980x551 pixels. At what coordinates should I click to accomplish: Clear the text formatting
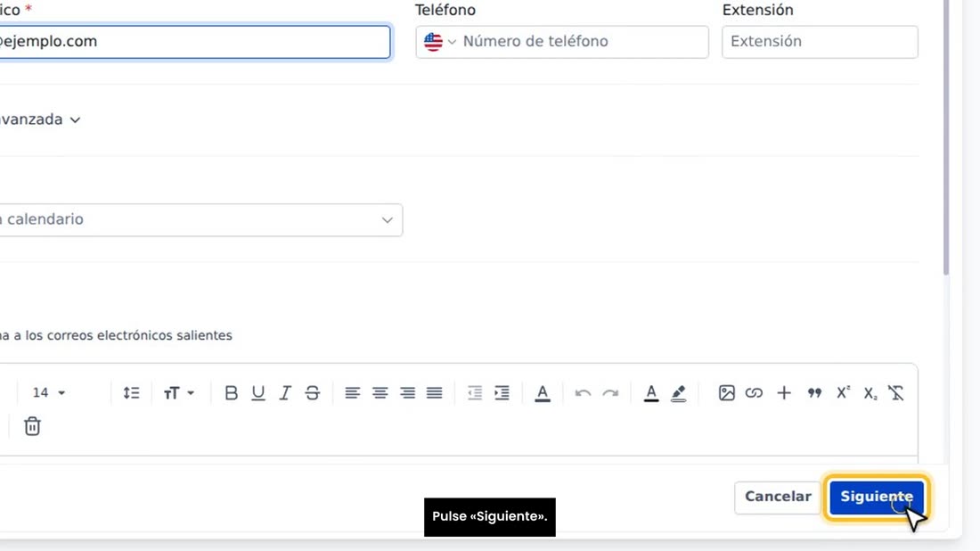[x=896, y=393]
